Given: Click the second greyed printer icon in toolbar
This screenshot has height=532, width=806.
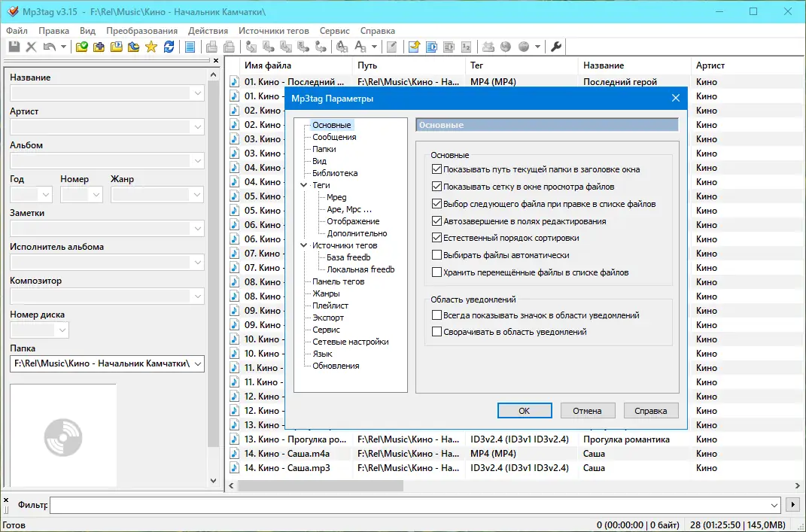Looking at the screenshot, I should [x=230, y=47].
